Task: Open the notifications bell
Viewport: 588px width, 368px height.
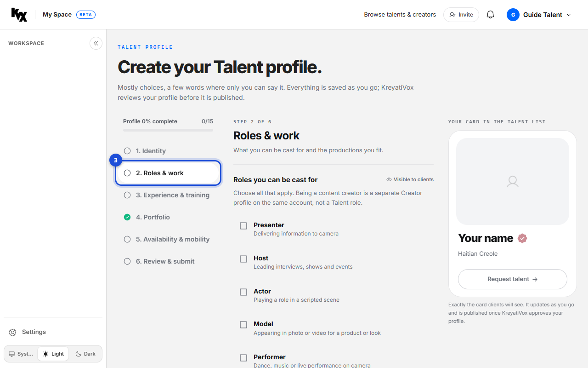Action: pos(490,15)
